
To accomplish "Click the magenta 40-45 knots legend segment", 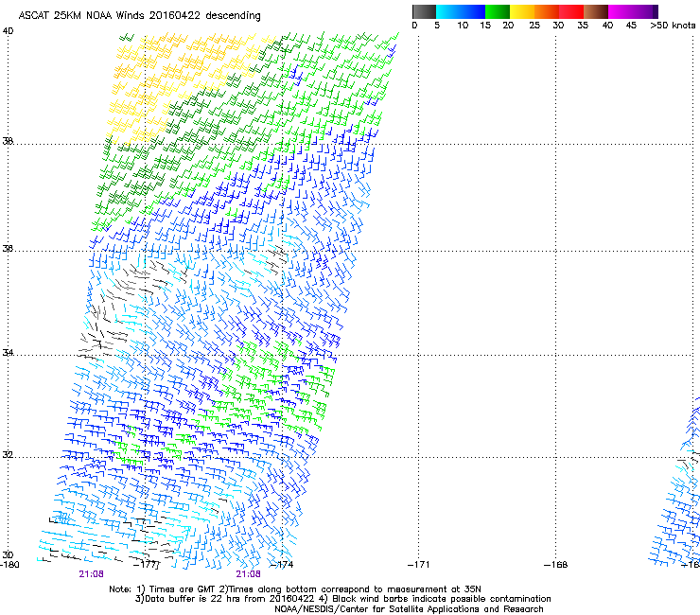I will (x=621, y=11).
